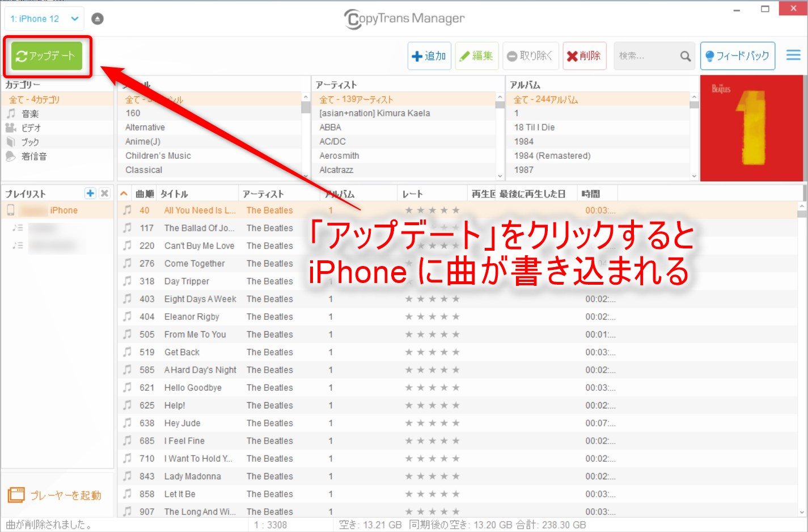The height and width of the screenshot is (532, 808).
Task: Create a new playlist with the plus icon
Action: coord(90,193)
